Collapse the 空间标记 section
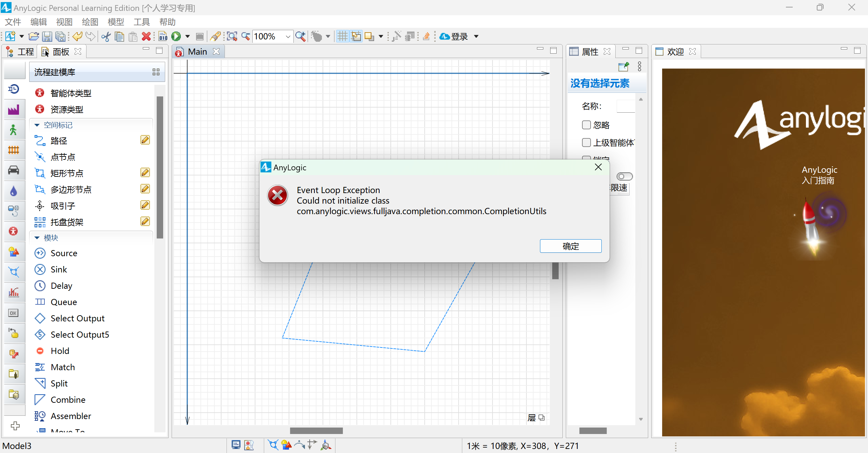This screenshot has height=453, width=868. [37, 125]
